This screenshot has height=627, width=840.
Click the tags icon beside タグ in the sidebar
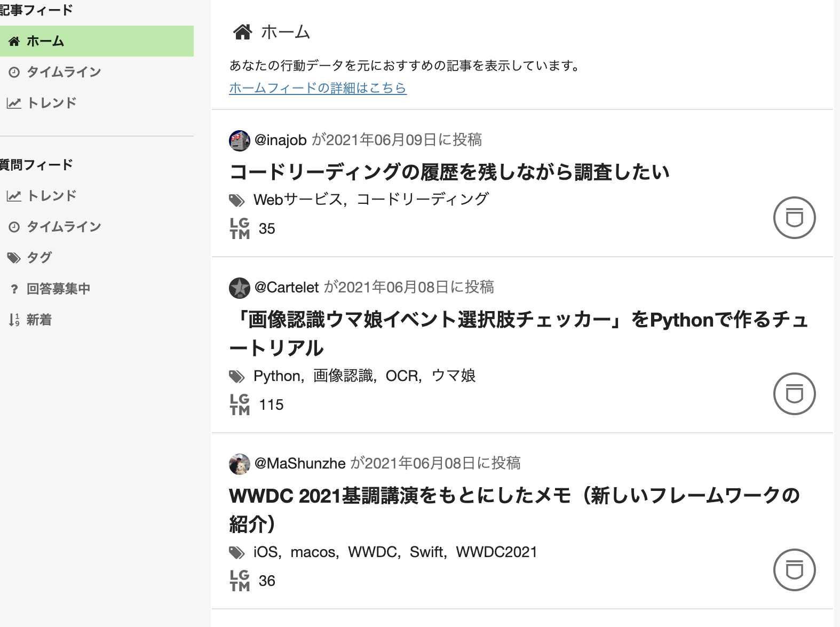click(14, 258)
